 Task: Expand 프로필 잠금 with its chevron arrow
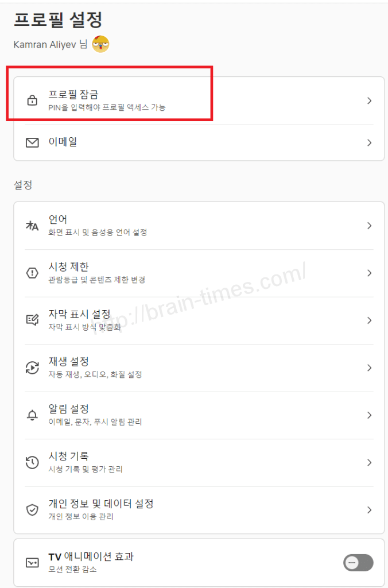pos(369,101)
